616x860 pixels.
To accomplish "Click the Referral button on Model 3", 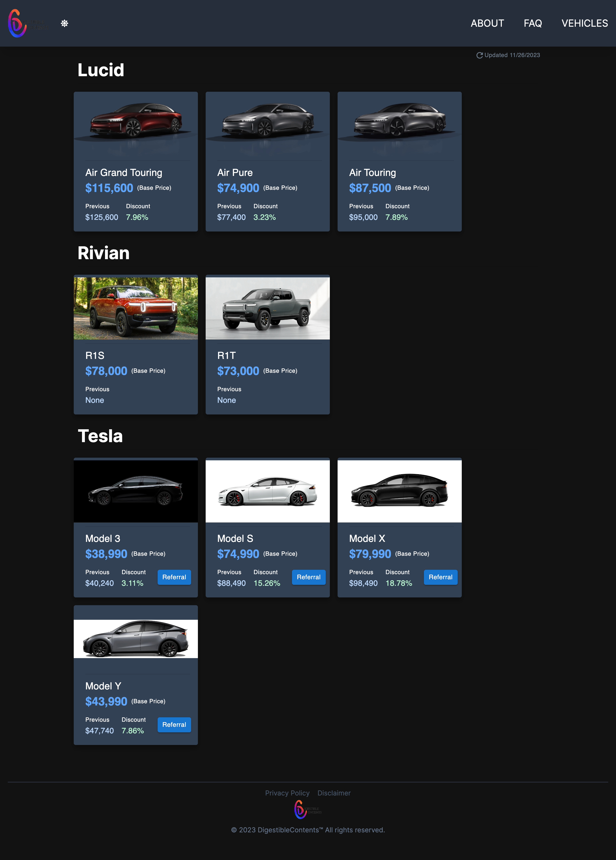I will pos(174,577).
